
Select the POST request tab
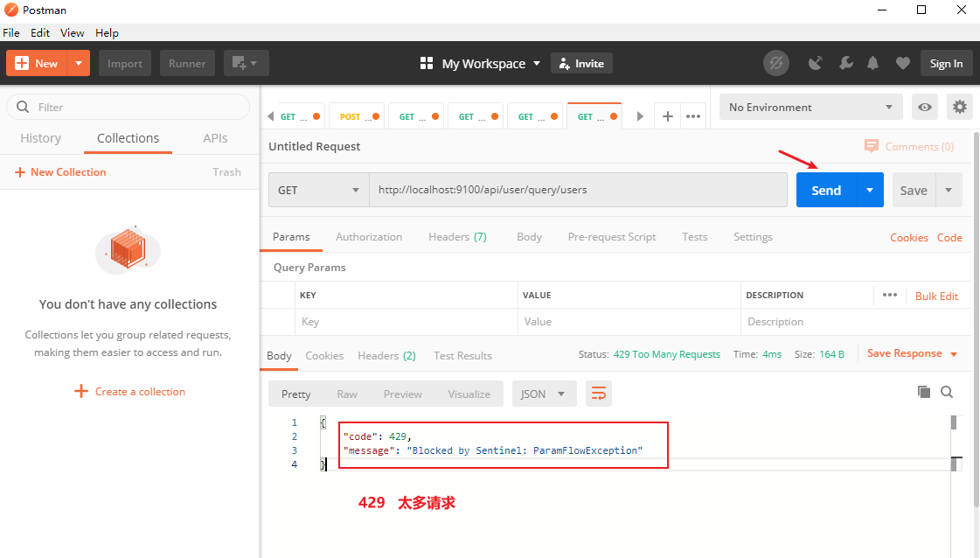[x=355, y=116]
